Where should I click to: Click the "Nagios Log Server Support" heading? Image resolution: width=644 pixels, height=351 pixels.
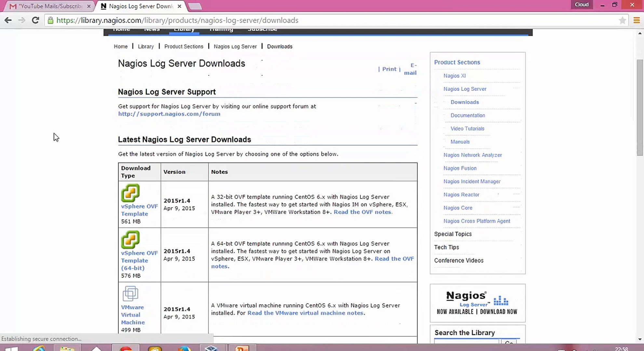pyautogui.click(x=167, y=92)
